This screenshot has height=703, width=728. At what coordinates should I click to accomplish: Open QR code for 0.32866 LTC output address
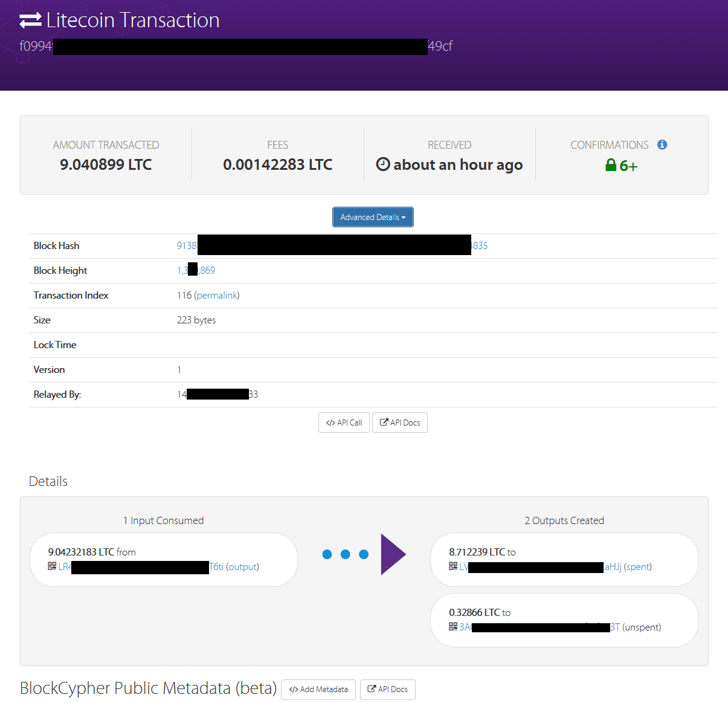[x=453, y=627]
